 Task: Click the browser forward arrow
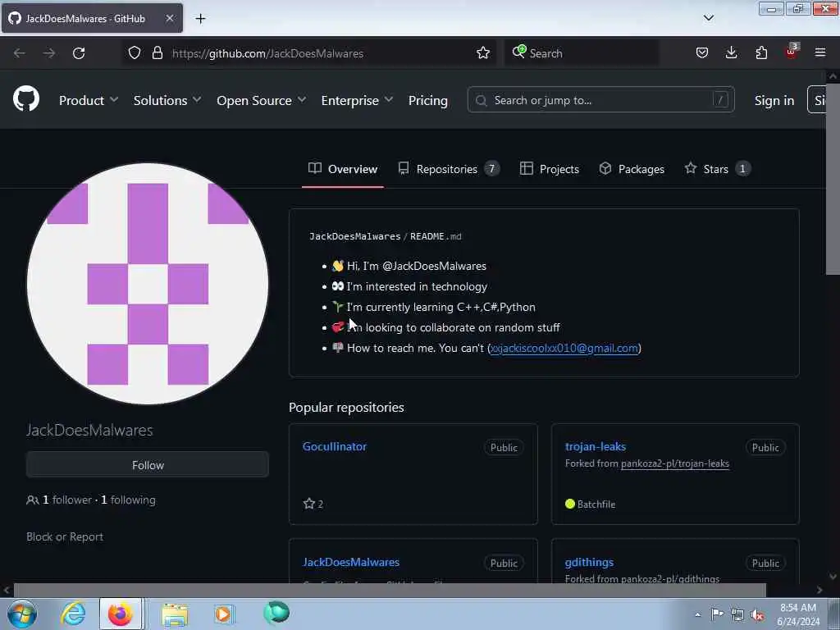click(48, 53)
